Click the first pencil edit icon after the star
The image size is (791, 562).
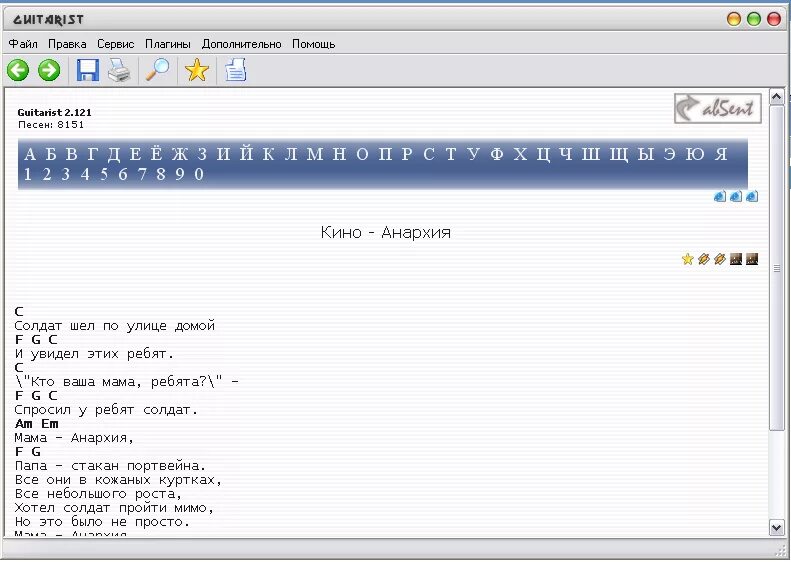704,259
